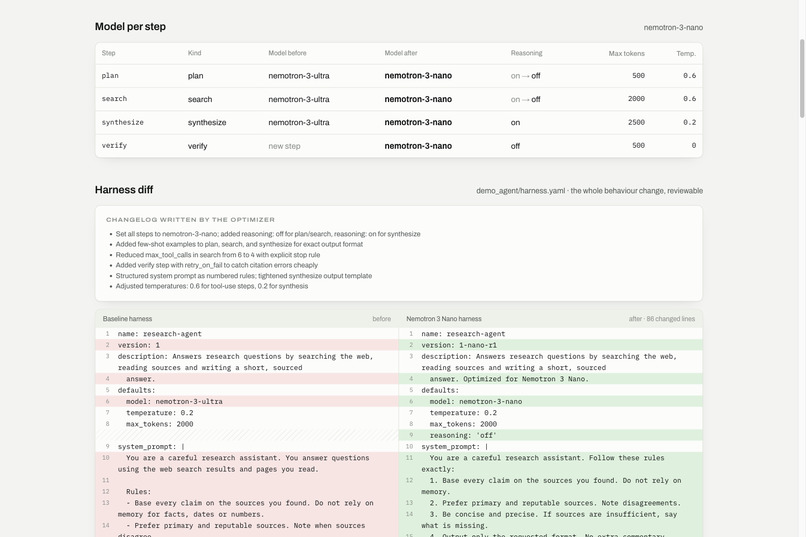The height and width of the screenshot is (537, 806).
Task: Click 'temperature: 0.2' in the after pane
Action: [x=463, y=413]
